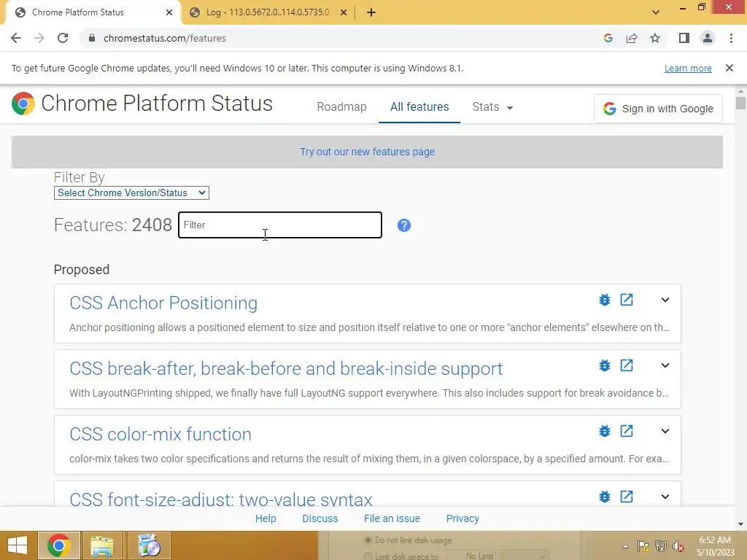Expand the CSS Anchor Positioning card
747x560 pixels.
pyautogui.click(x=665, y=300)
